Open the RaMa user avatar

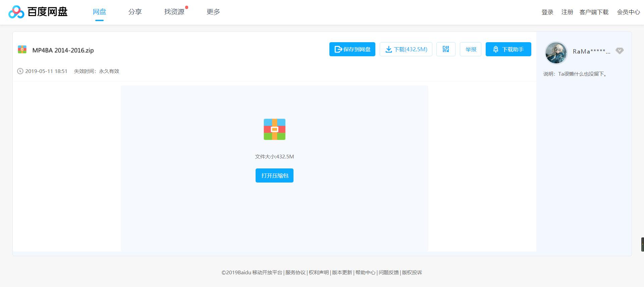click(x=556, y=53)
